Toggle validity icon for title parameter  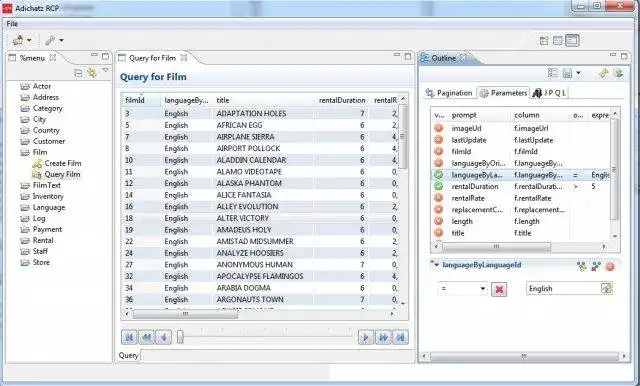pyautogui.click(x=438, y=233)
